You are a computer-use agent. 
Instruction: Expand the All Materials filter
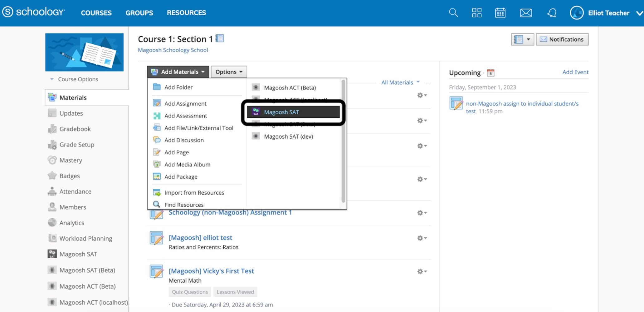click(401, 82)
